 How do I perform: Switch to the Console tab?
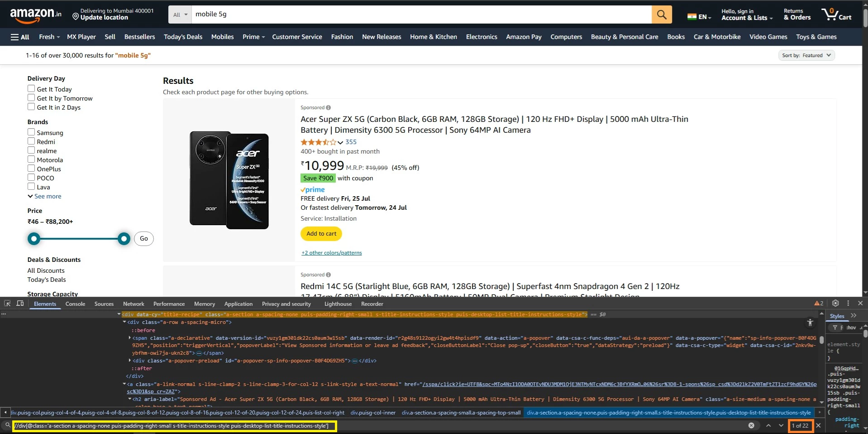(75, 304)
